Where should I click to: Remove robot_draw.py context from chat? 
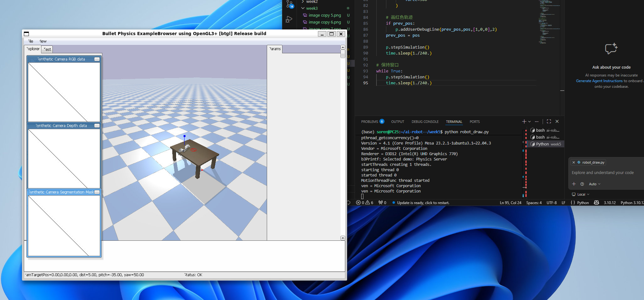coord(574,162)
